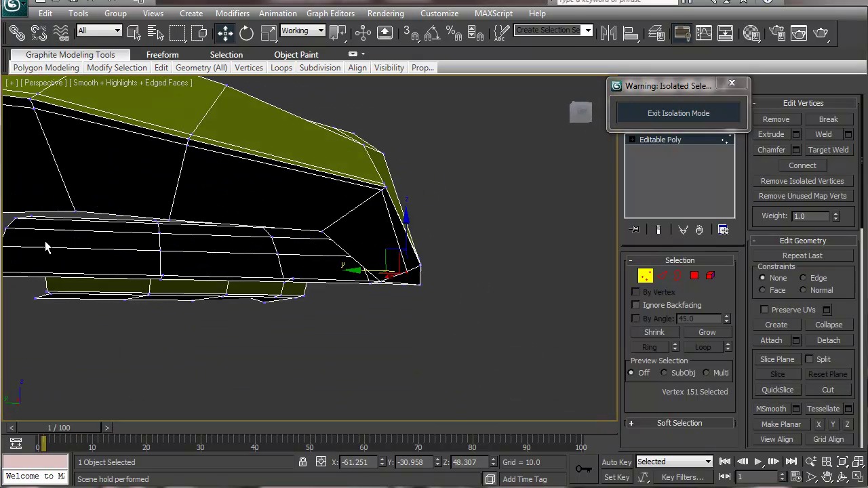The height and width of the screenshot is (488, 868).
Task: Toggle Window/Crossing selection icon
Action: point(199,32)
